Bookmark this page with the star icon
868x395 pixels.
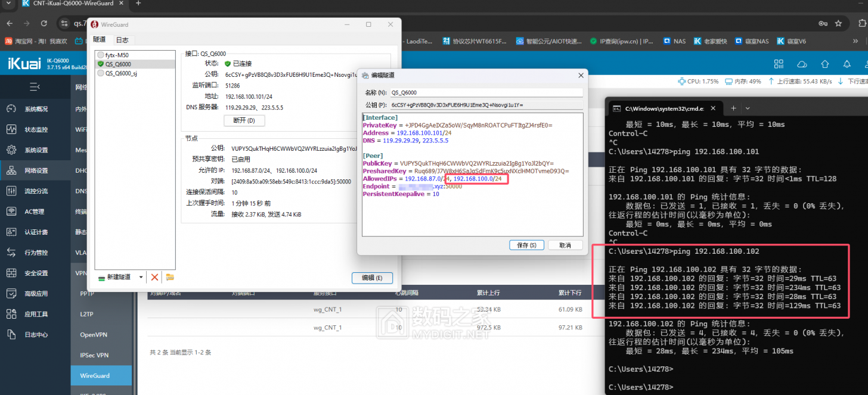tap(838, 23)
